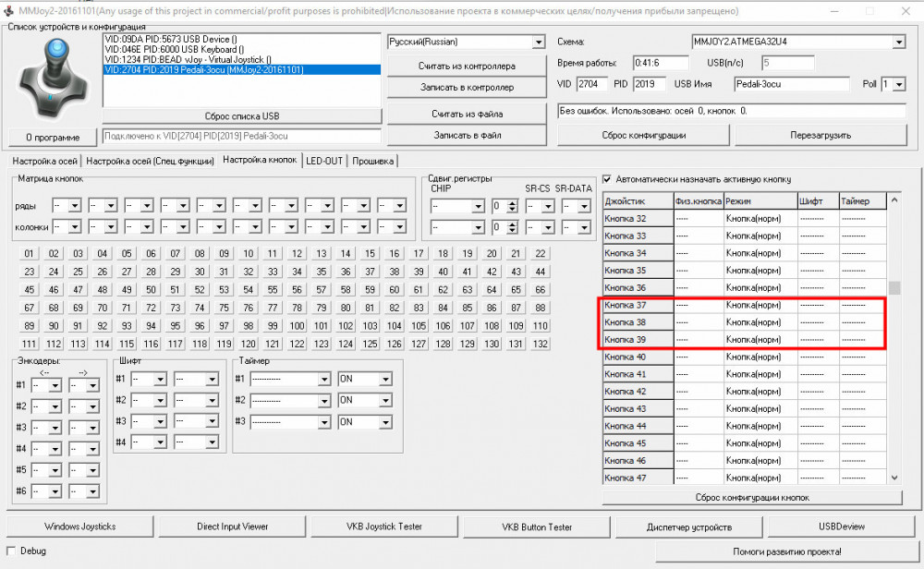
Task: Enable the Debug checkbox
Action: pos(12,551)
